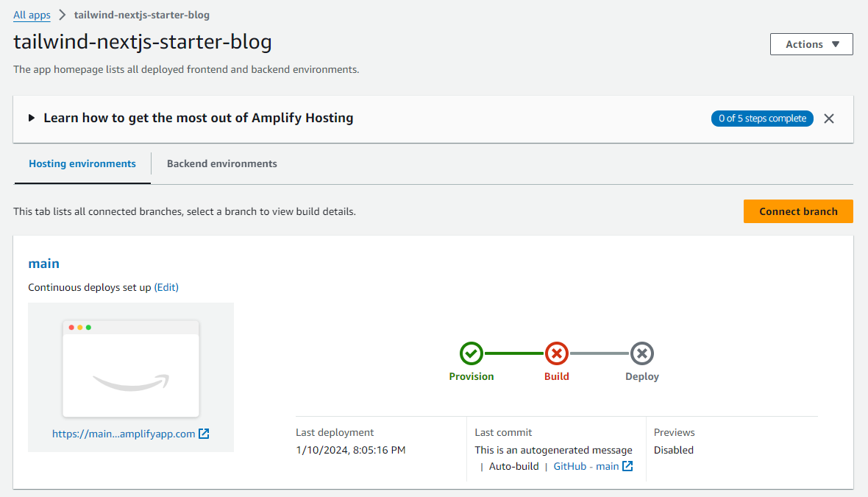Click the 0 of 5 steps complete badge
The height and width of the screenshot is (497, 868).
pyautogui.click(x=762, y=119)
